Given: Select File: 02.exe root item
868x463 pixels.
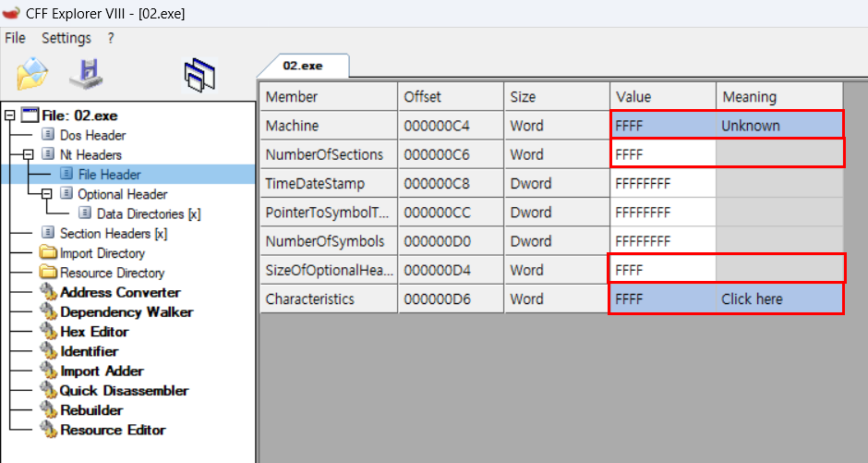Looking at the screenshot, I should 79,116.
